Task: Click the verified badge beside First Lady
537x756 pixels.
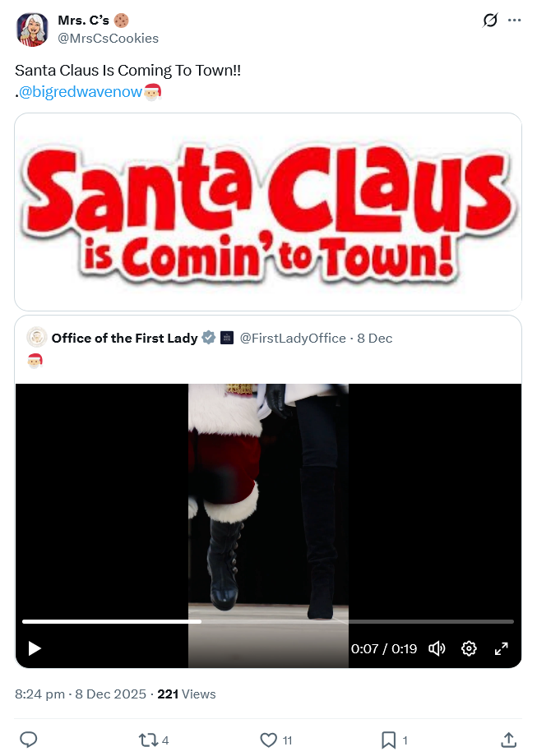Action: click(x=208, y=338)
